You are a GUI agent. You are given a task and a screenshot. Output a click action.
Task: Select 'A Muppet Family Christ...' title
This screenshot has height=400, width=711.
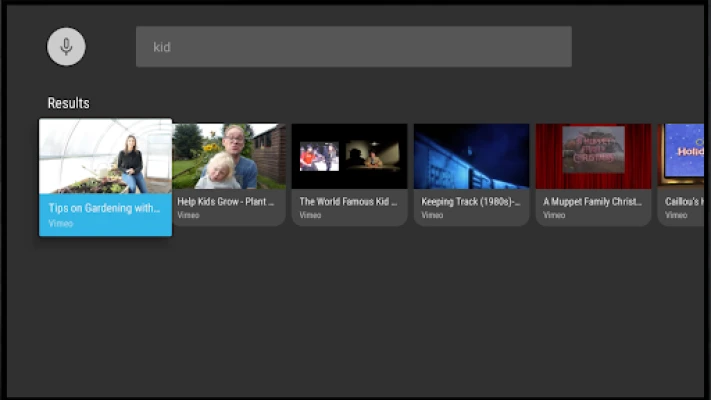(592, 201)
